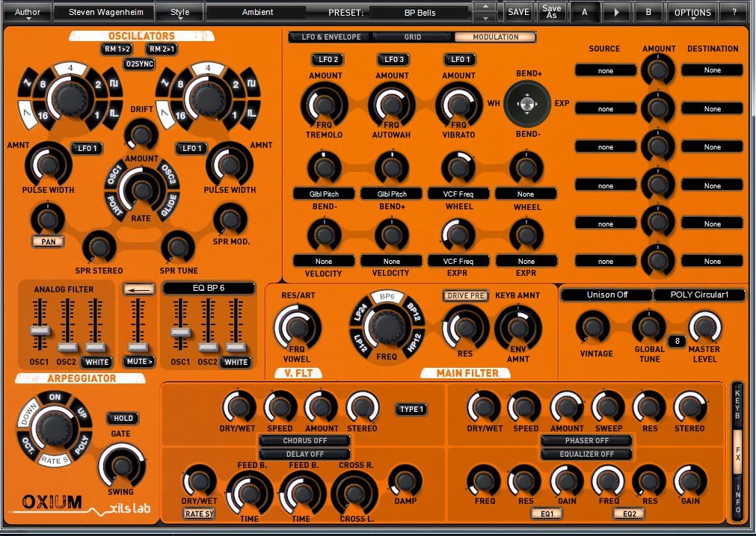Screen dimensions: 756x536
Task: Open the FX side tab
Action: coord(737,452)
